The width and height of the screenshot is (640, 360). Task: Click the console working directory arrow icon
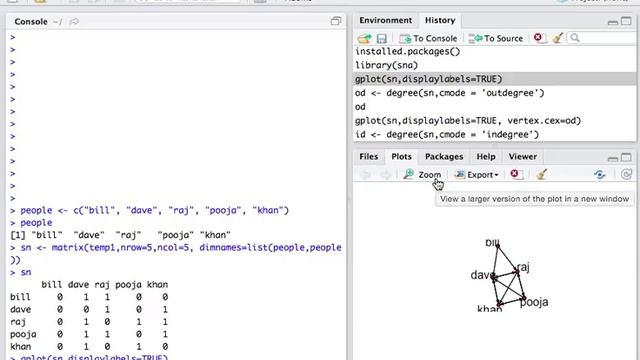click(74, 22)
